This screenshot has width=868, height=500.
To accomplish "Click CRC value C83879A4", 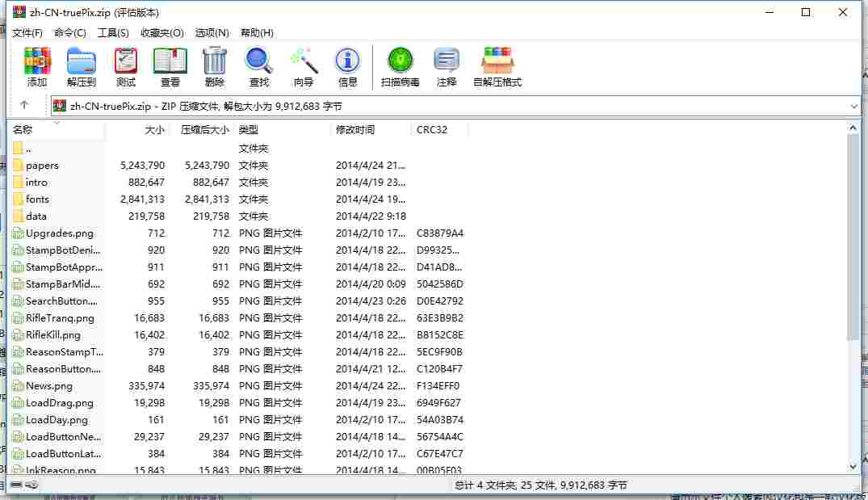I will [x=440, y=233].
